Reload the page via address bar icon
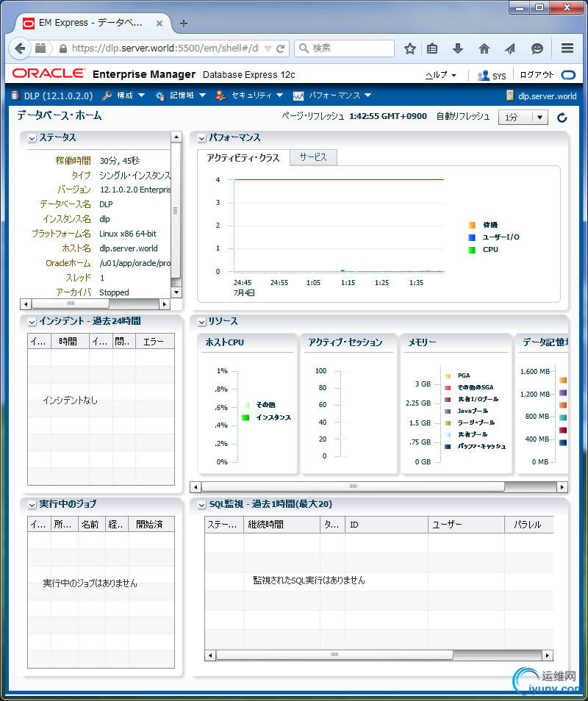The width and height of the screenshot is (588, 701). 280,48
